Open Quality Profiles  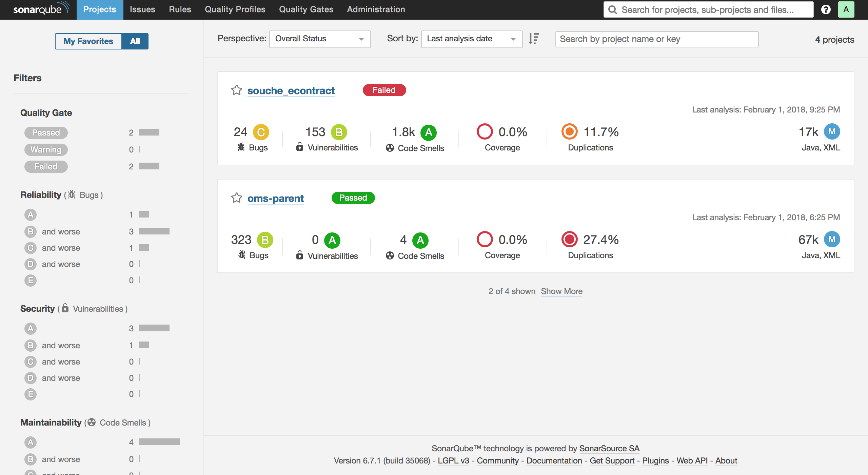pos(235,9)
